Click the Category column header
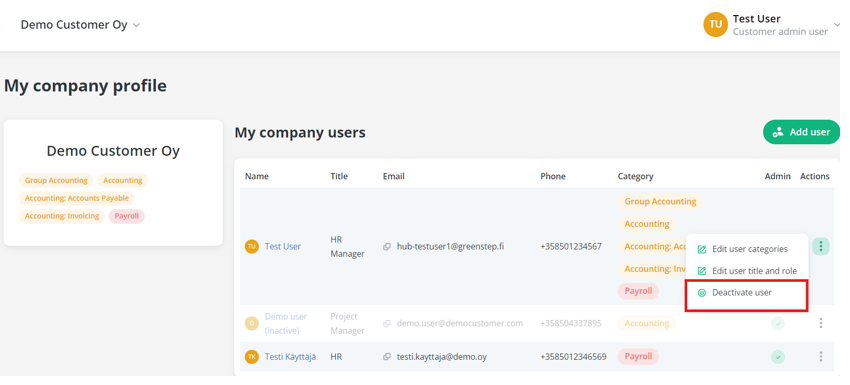The height and width of the screenshot is (385, 850). tap(635, 176)
